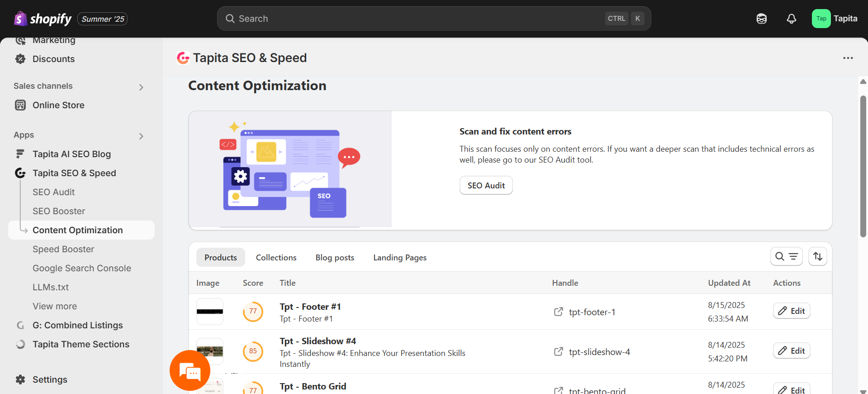Click the Tapita logo in app header
The width and height of the screenshot is (868, 394).
pyautogui.click(x=183, y=58)
